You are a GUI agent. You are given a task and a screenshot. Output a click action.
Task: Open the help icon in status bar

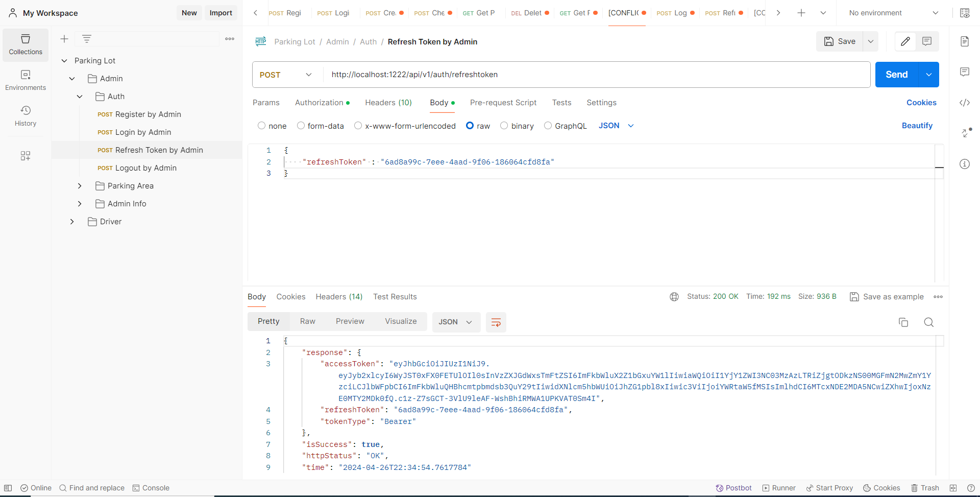point(971,488)
